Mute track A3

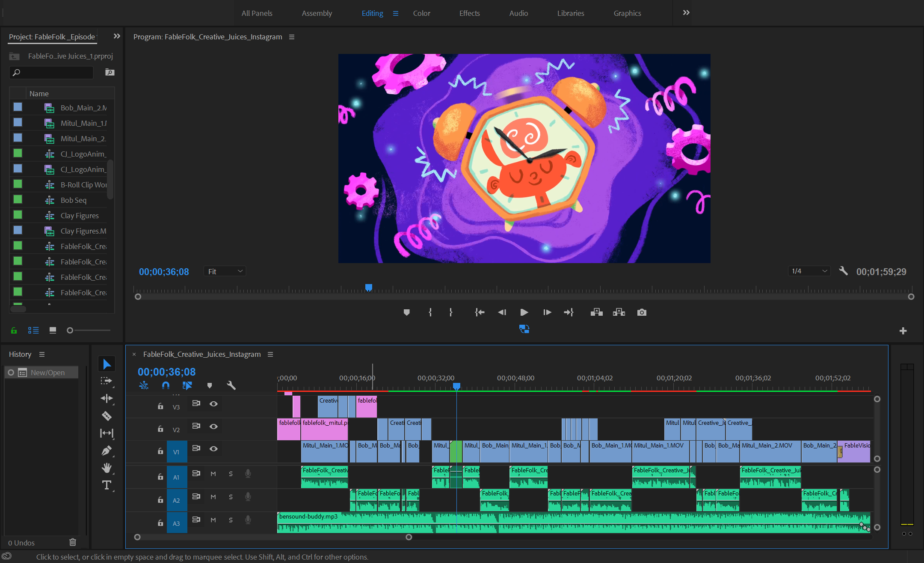click(213, 520)
